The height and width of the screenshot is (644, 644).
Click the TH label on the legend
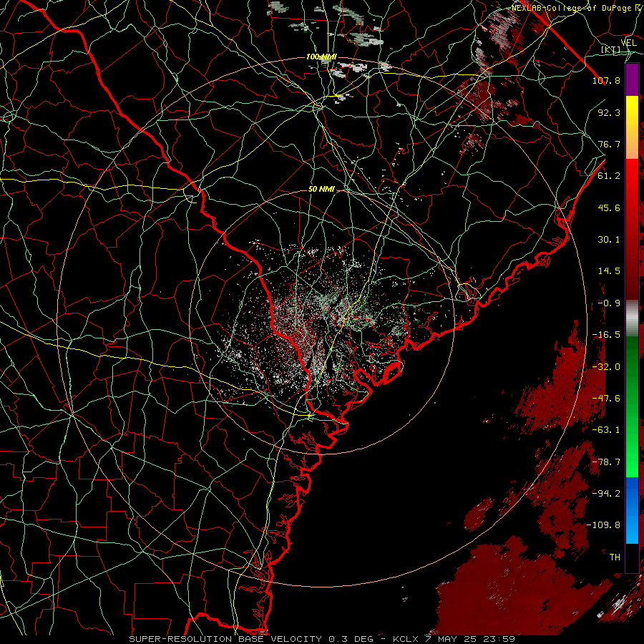(615, 557)
